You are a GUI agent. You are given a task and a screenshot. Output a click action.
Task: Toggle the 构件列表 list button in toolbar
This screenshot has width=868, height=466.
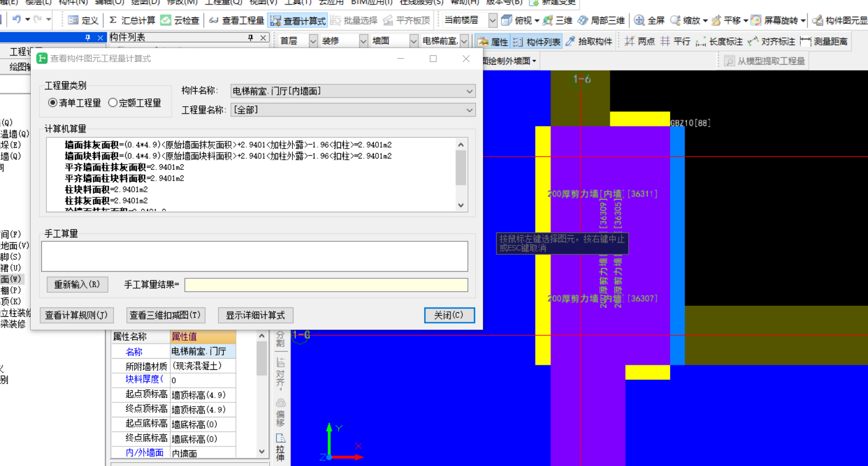point(537,42)
